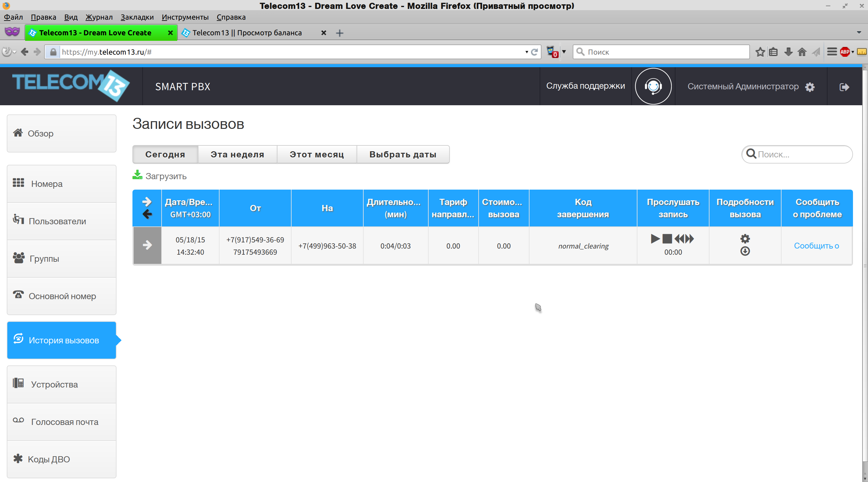Click the incoming call direction arrow in row
Viewport: 868px width, 482px height.
pyautogui.click(x=147, y=245)
